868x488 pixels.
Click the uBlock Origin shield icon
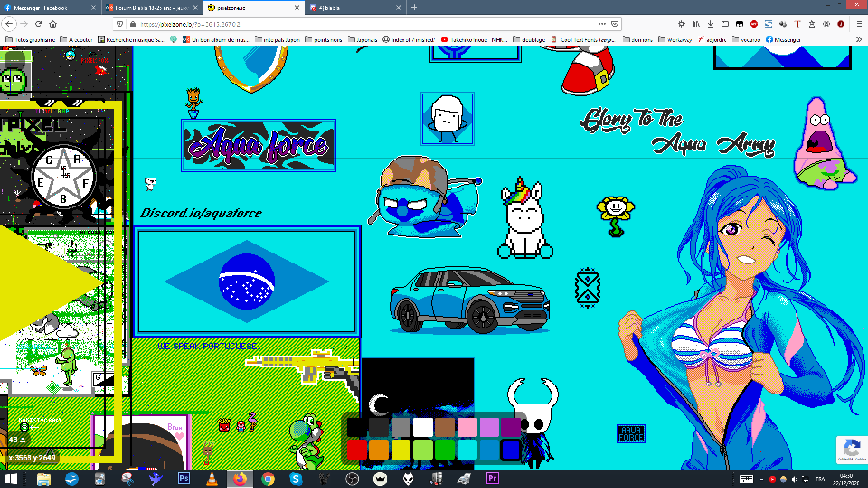click(840, 24)
